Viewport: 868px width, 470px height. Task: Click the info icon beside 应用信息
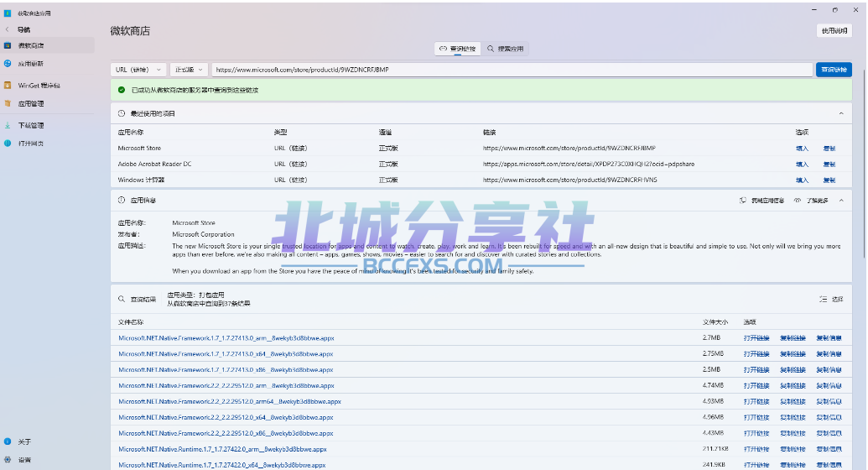click(122, 201)
